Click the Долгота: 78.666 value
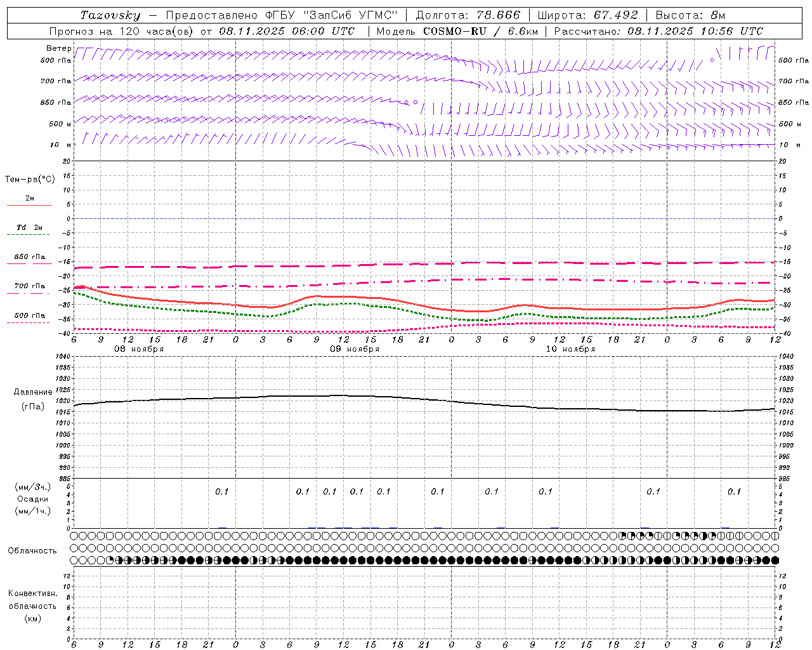The height and width of the screenshot is (650, 812). point(468,15)
